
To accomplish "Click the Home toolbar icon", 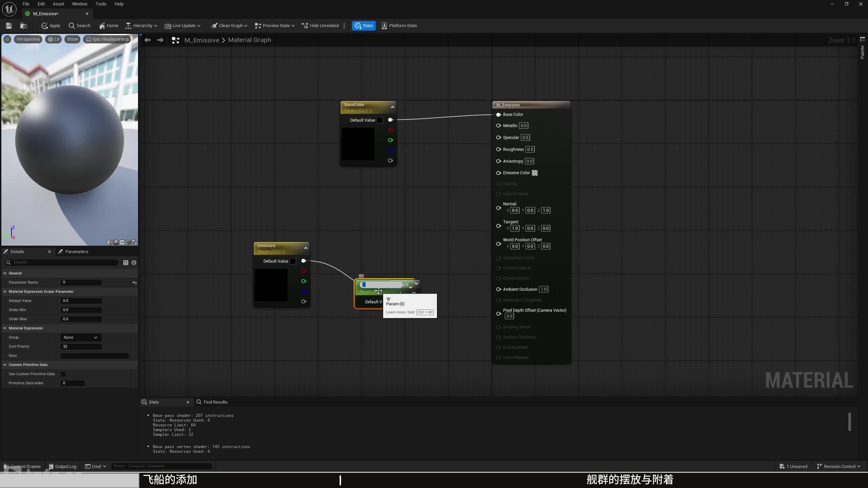I will coord(108,26).
